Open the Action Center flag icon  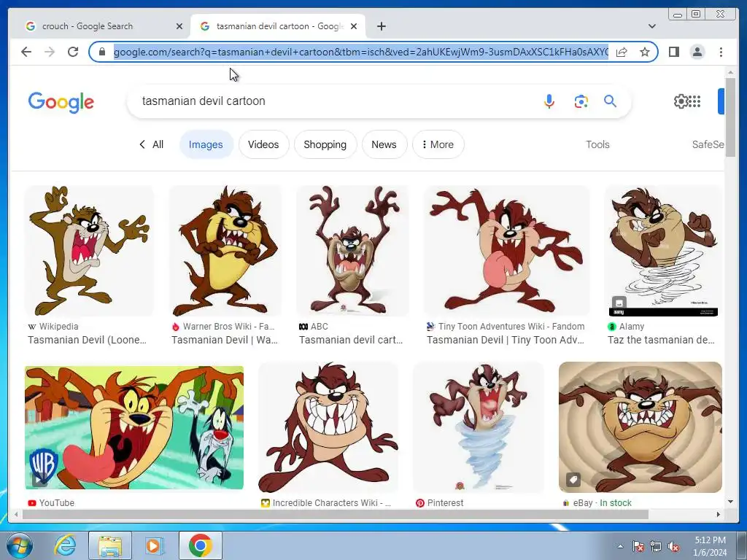coord(638,546)
